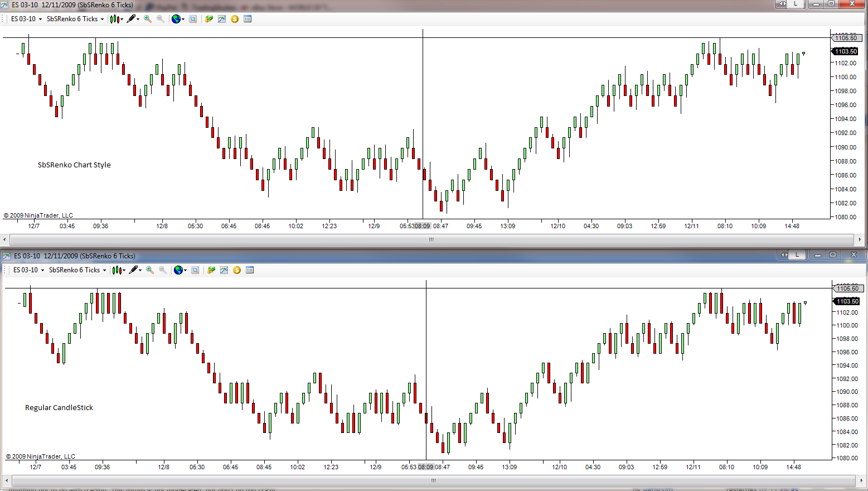Screen dimensions: 868x491
Task: Expand ES 03-10 instrument selector in Regular CandleStick window
Action: pyautogui.click(x=29, y=270)
